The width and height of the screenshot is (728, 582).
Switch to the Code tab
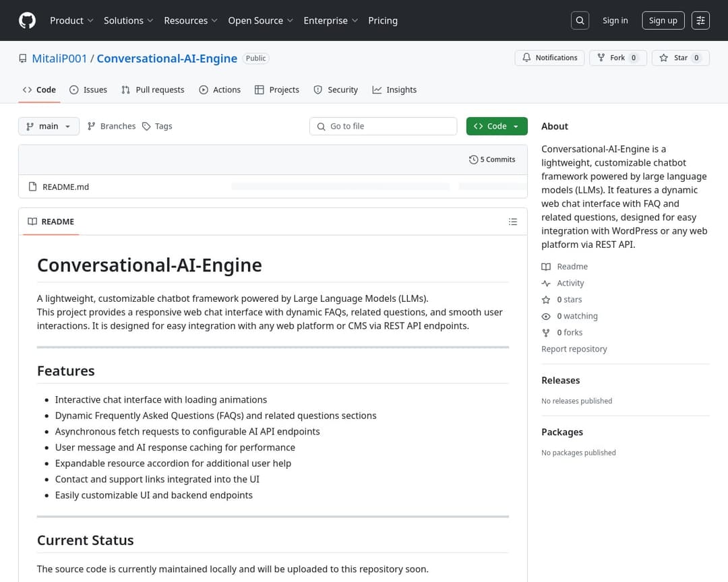point(40,90)
